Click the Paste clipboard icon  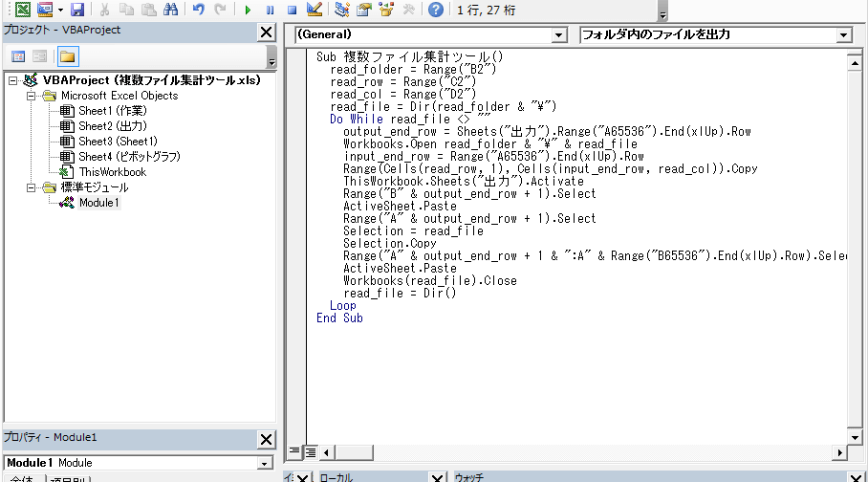point(148,10)
